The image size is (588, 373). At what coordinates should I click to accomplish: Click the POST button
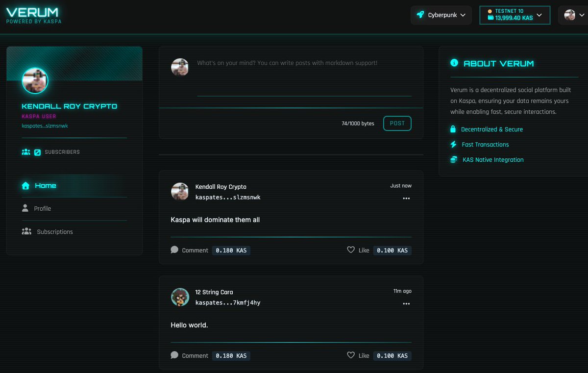pyautogui.click(x=397, y=124)
